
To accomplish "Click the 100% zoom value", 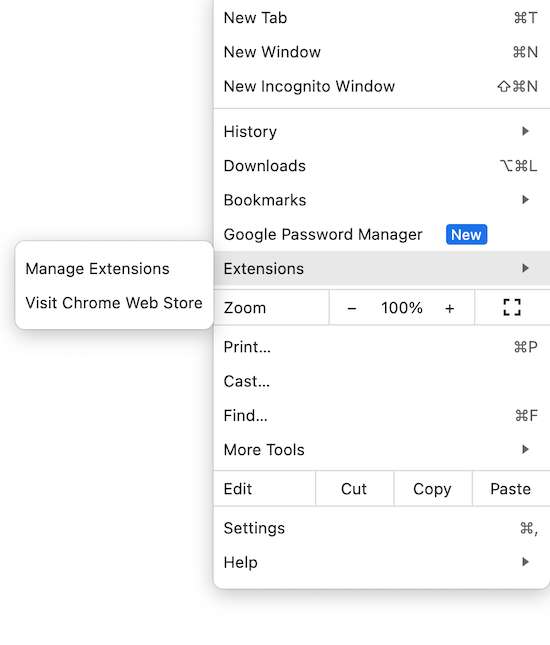I will [401, 308].
